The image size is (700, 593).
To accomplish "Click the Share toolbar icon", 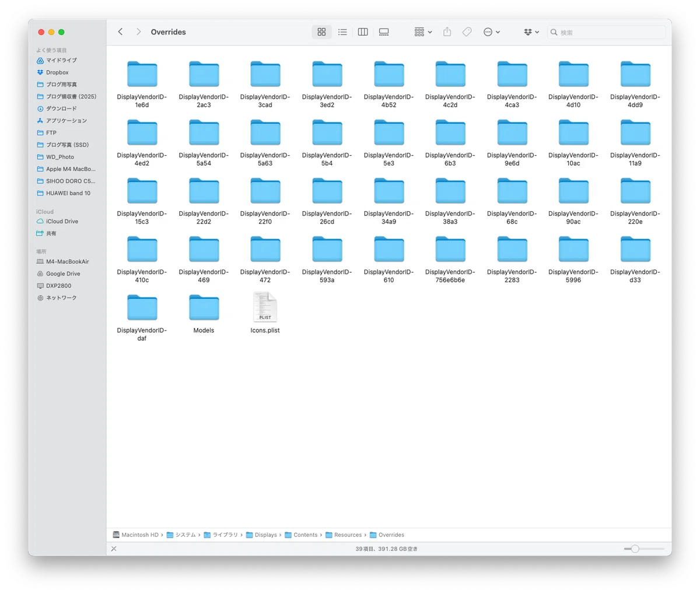I will (x=447, y=32).
